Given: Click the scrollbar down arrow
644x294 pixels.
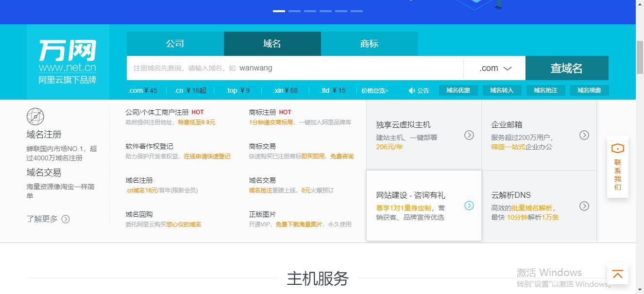Looking at the screenshot, I should point(640,291).
